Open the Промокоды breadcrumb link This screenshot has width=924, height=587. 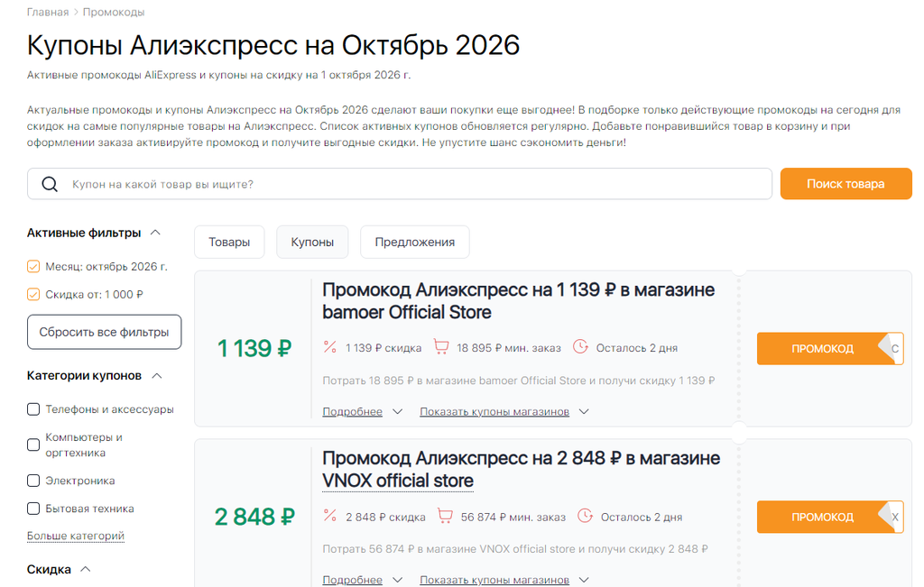coord(114,13)
